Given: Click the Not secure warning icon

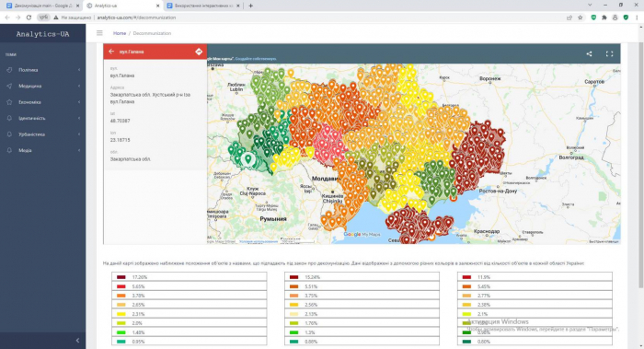Looking at the screenshot, I should (x=56, y=17).
